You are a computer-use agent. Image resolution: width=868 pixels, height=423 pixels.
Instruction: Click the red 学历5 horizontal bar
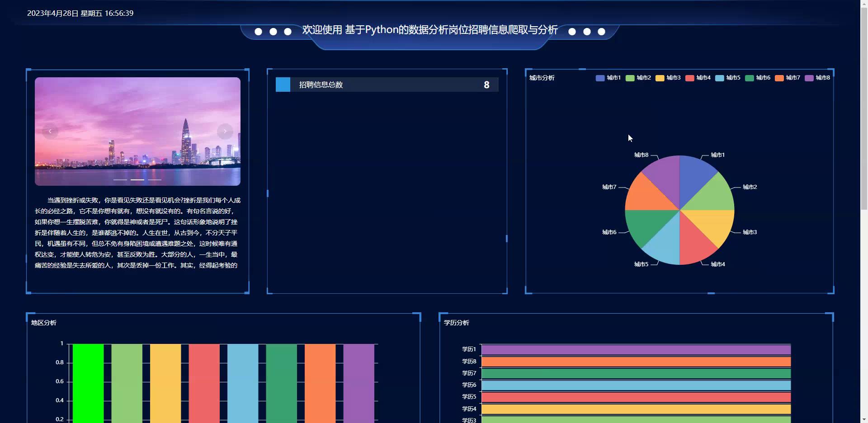click(x=636, y=397)
